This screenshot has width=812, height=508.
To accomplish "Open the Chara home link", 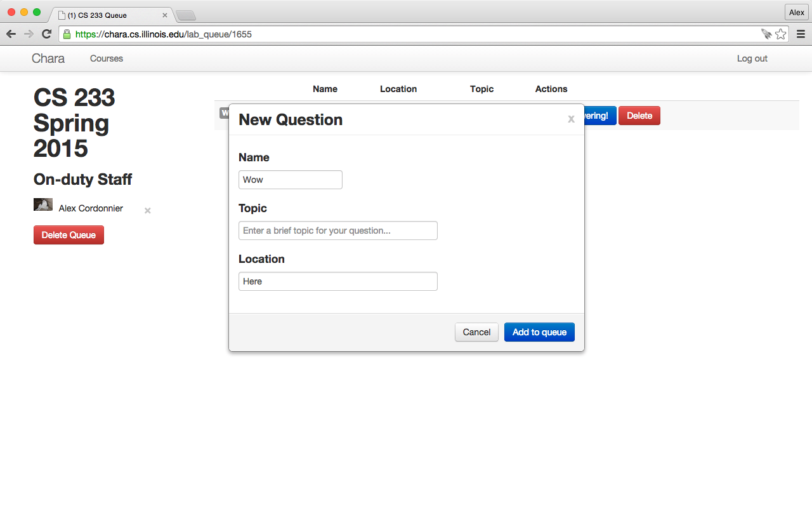I will click(48, 58).
